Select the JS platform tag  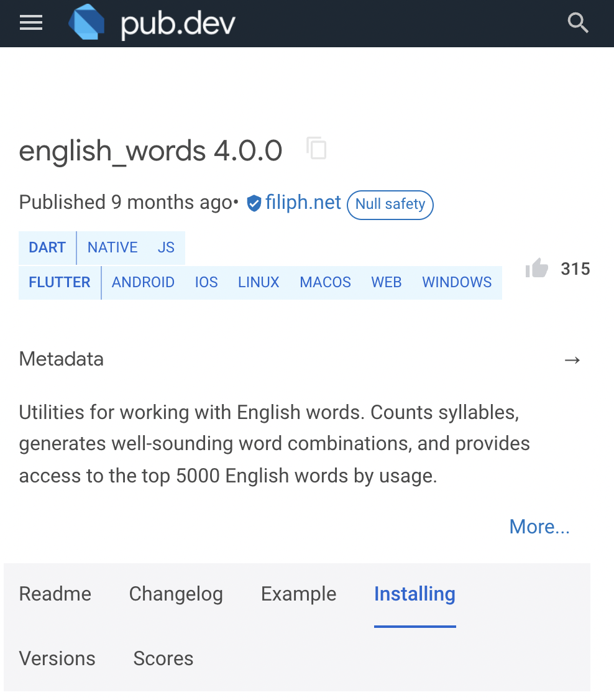[x=166, y=248]
